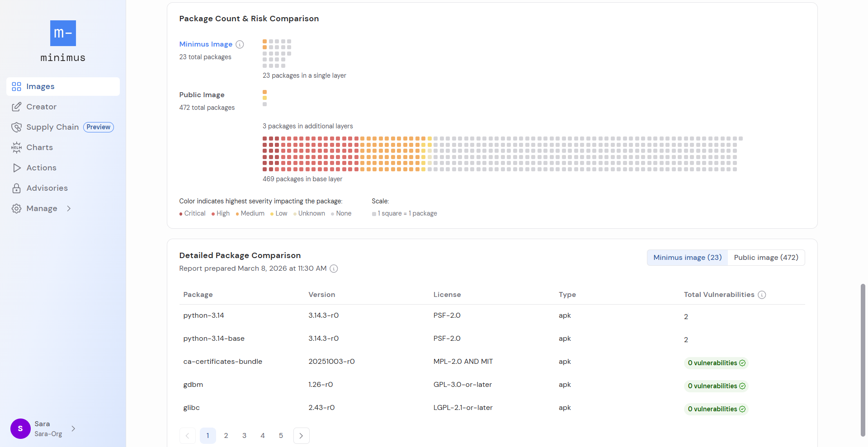Jump to page 5 of packages
868x447 pixels.
(x=281, y=436)
